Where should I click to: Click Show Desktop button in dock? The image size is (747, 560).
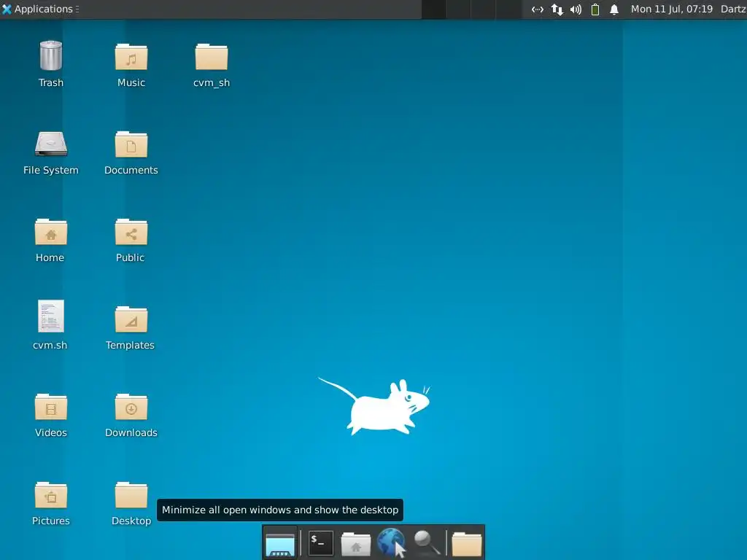279,543
